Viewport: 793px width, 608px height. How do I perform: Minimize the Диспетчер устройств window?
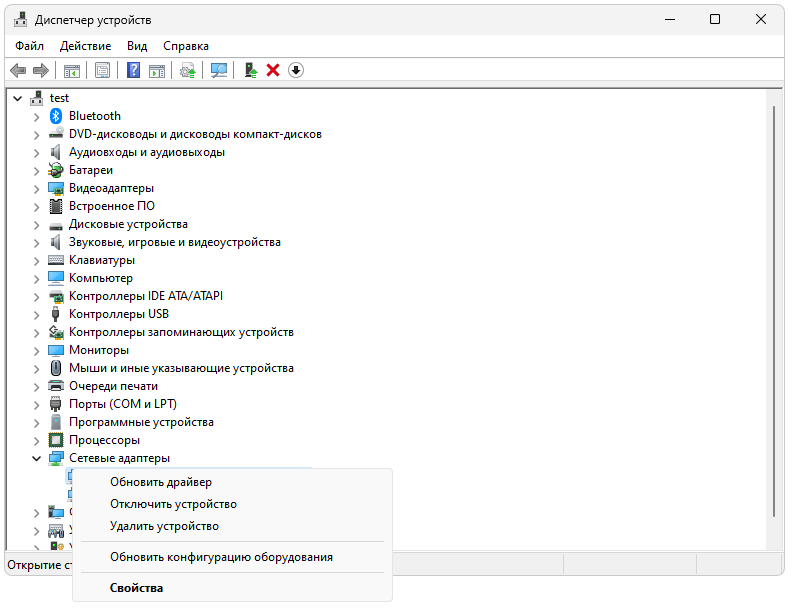tap(670, 19)
